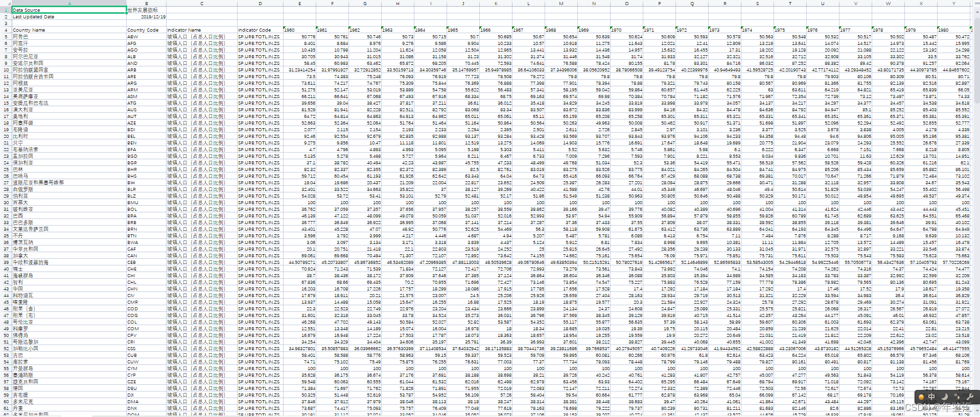Select column A header
This screenshot has width=980, height=417.
(x=69, y=3)
